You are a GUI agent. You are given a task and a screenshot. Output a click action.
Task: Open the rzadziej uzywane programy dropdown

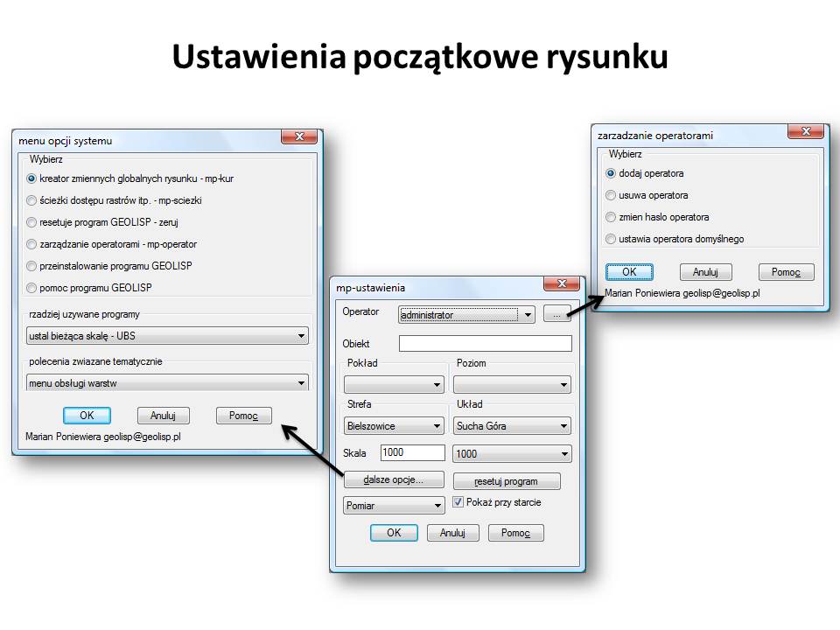167,336
